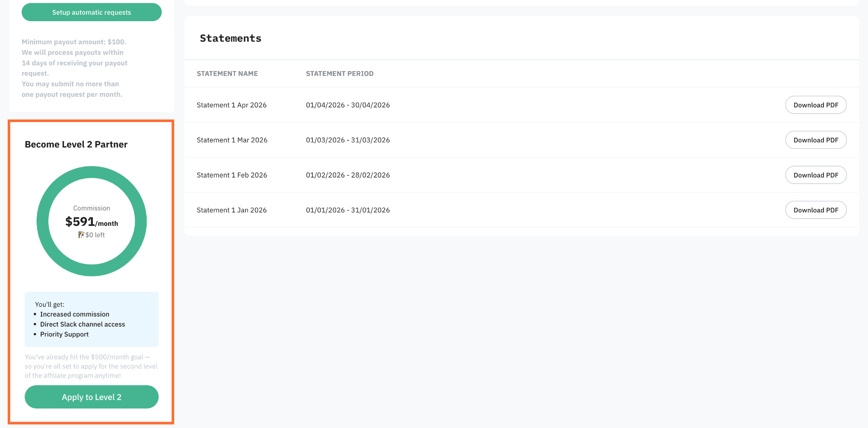868x428 pixels.
Task: Click the $0 left label
Action: pos(95,235)
